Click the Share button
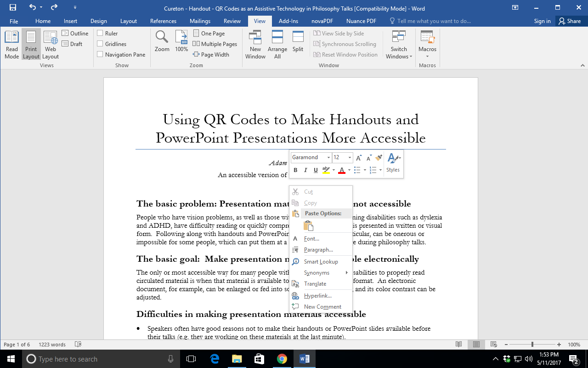Viewport: 588px width, 368px height. click(x=569, y=21)
